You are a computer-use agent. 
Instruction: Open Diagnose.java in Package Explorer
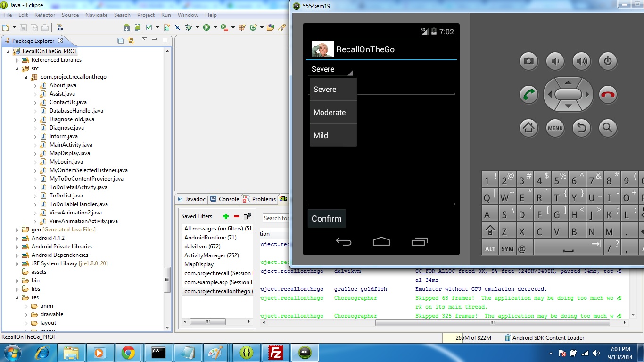[x=66, y=128]
